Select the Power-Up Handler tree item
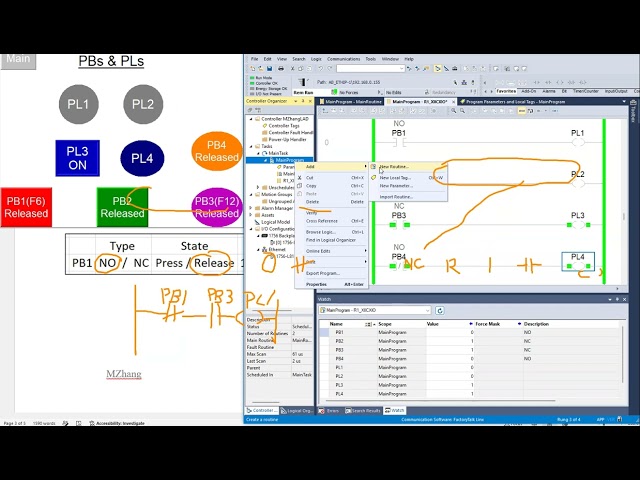640x480 pixels. click(x=287, y=140)
